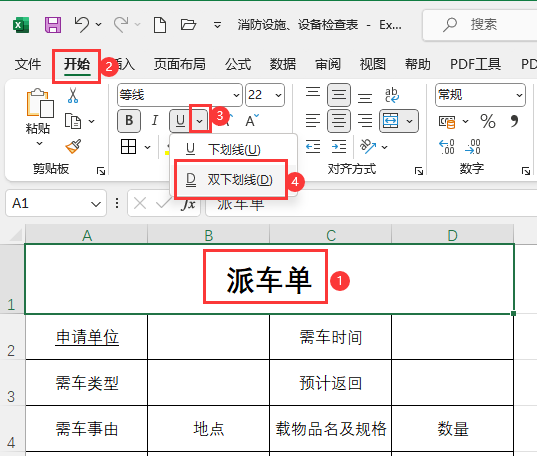This screenshot has height=456, width=537.
Task: Align text left
Action: 313,121
